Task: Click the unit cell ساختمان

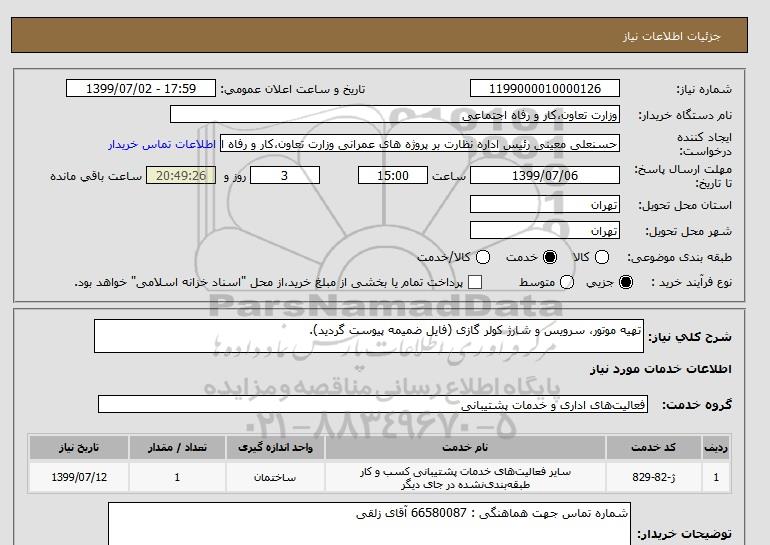Action: pos(275,477)
